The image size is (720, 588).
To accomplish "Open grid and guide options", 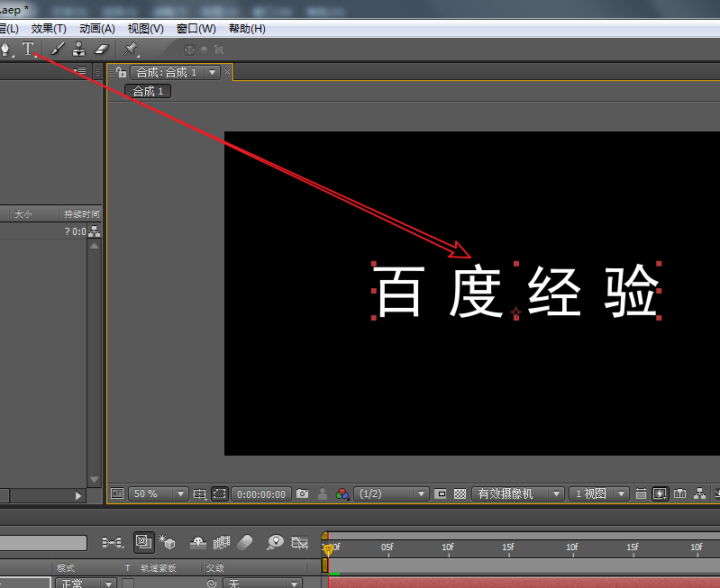I will [x=200, y=493].
